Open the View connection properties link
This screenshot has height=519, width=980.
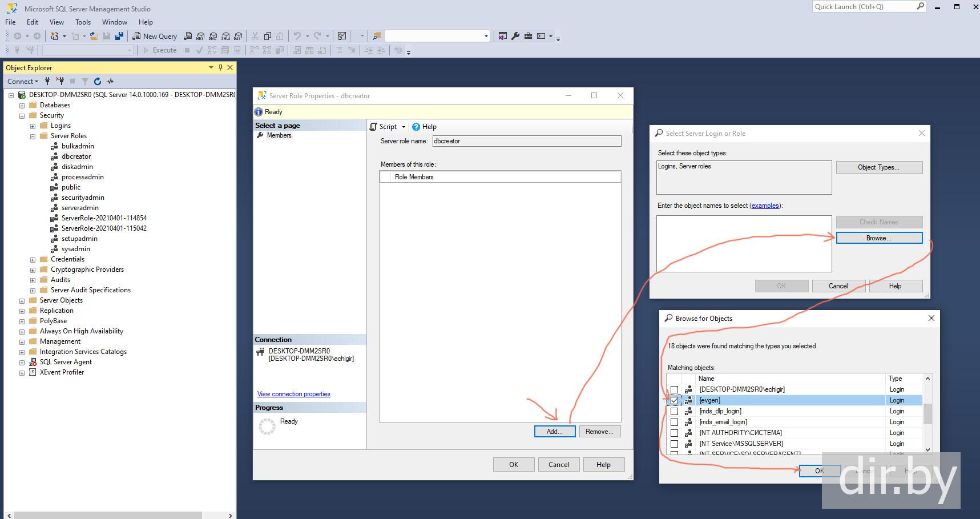[x=293, y=394]
